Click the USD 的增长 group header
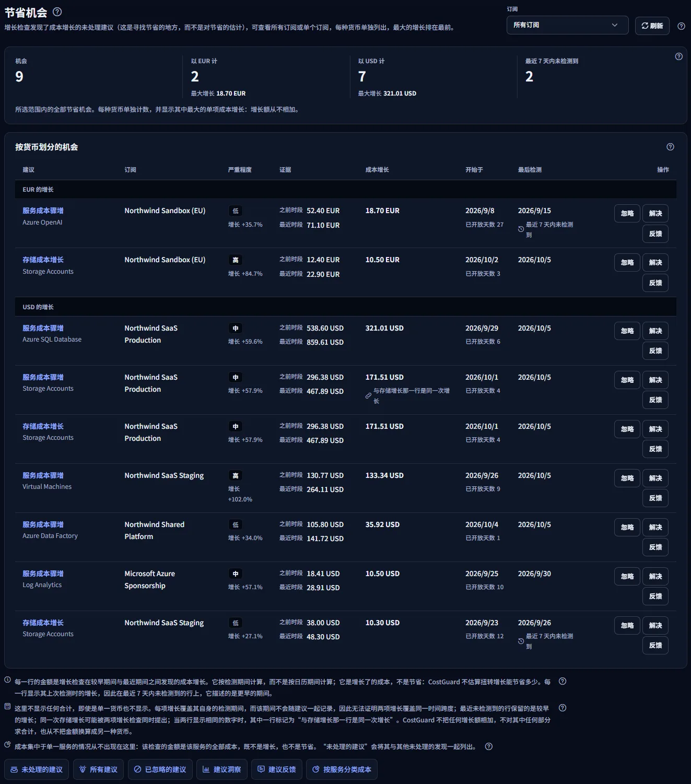 346,307
